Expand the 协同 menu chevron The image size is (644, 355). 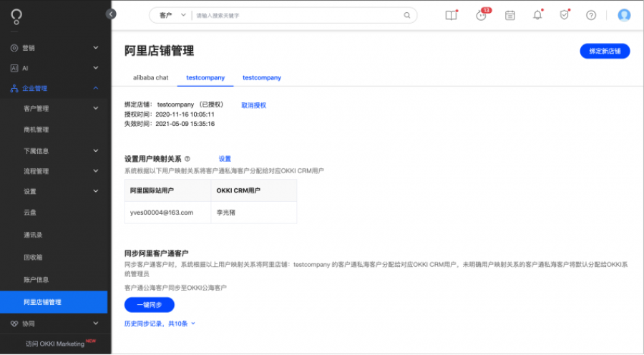tap(96, 324)
